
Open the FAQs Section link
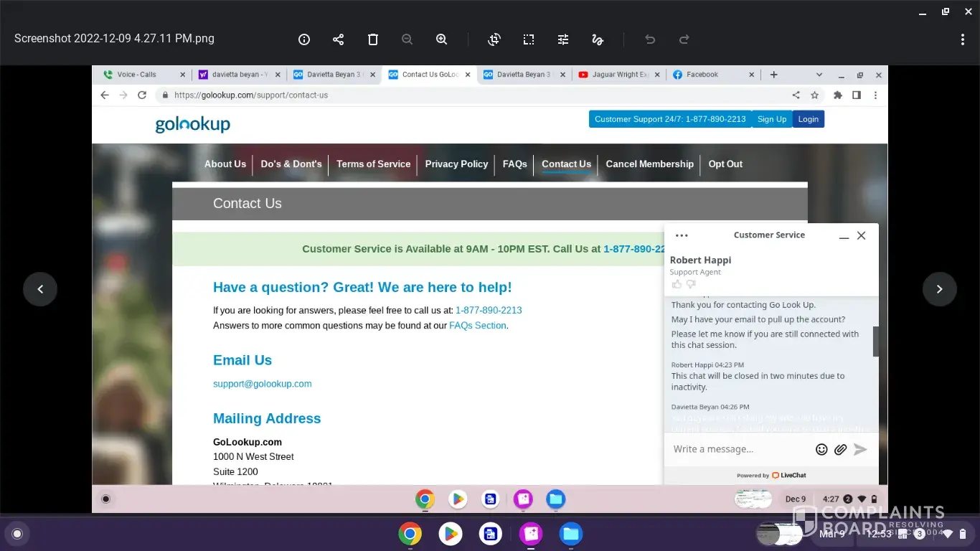[478, 326]
